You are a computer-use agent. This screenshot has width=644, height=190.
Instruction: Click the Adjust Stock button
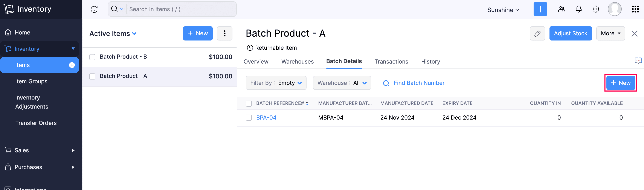pyautogui.click(x=570, y=33)
